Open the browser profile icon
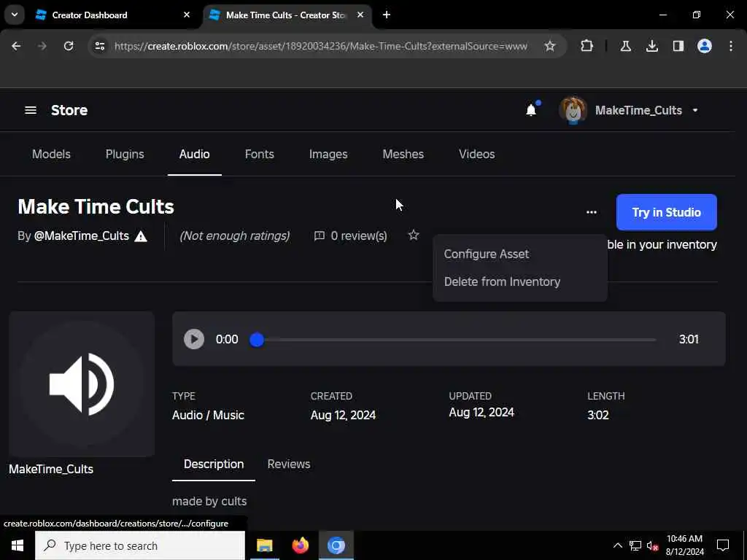This screenshot has width=747, height=560. click(704, 46)
